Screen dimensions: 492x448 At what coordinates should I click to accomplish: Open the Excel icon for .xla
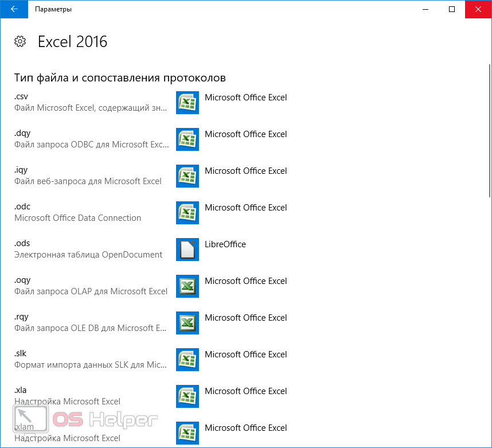pos(188,396)
